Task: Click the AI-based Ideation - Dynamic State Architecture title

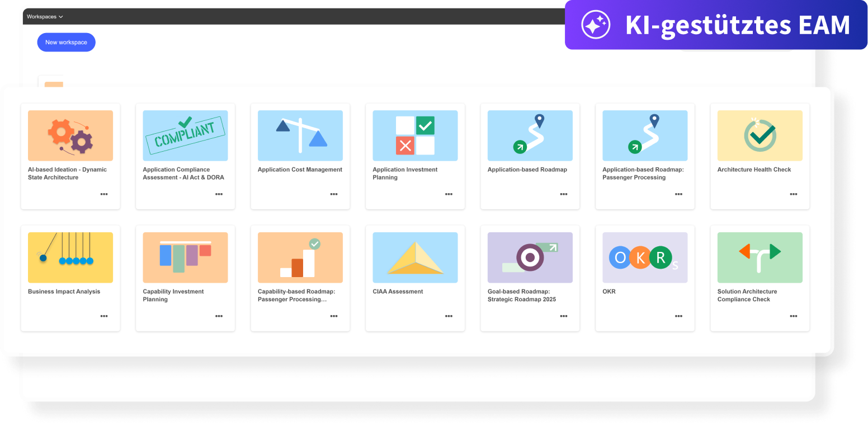Action: pyautogui.click(x=67, y=174)
